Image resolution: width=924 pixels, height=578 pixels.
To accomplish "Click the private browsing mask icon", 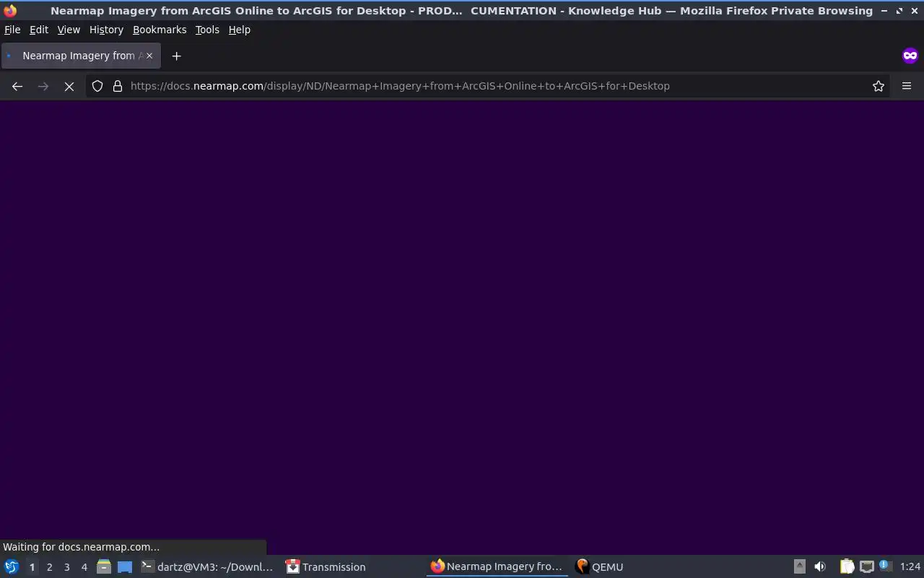I will coord(910,56).
